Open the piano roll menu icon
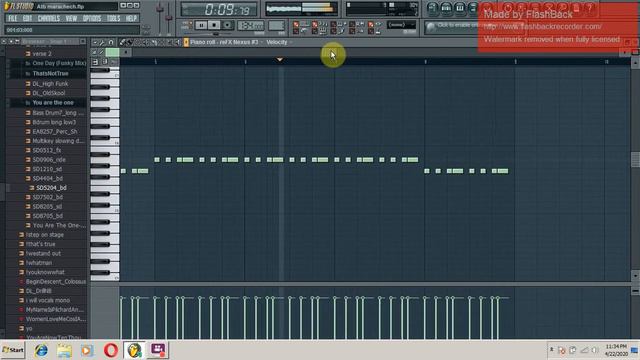Image resolution: width=640 pixels, height=360 pixels. (x=95, y=42)
